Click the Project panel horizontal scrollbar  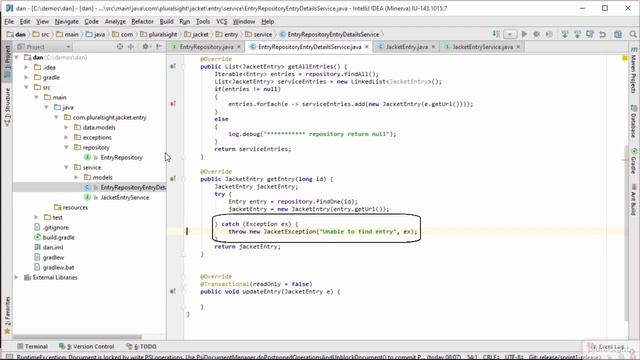pos(78,337)
